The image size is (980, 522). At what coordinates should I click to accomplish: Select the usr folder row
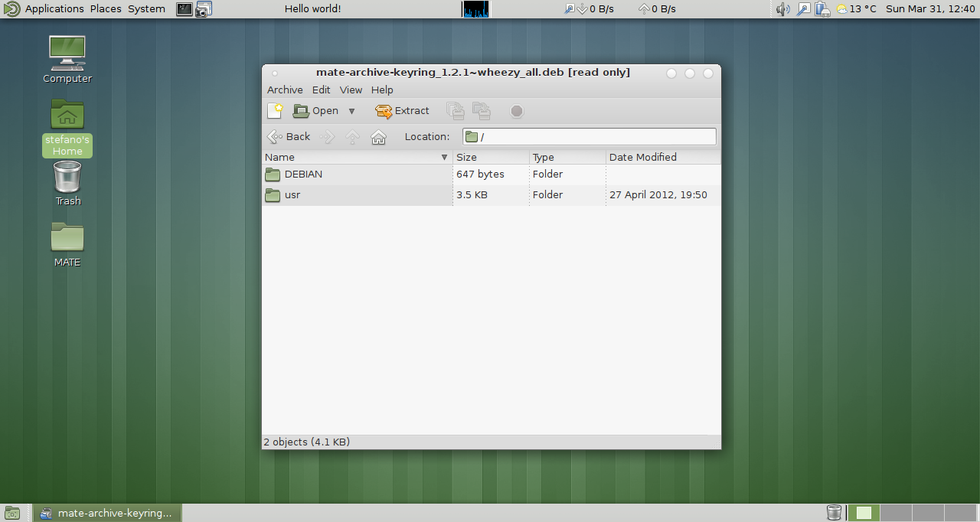tap(292, 195)
